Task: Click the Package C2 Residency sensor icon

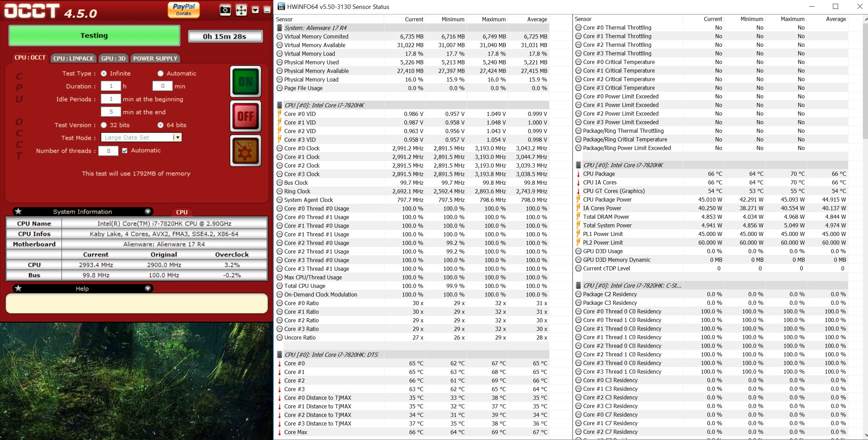Action: [578, 294]
